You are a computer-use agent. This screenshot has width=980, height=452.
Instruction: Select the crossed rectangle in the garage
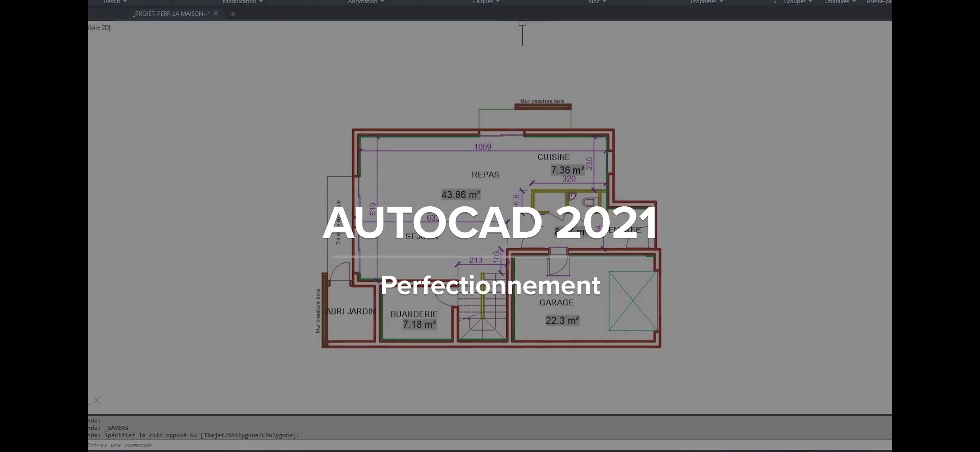pyautogui.click(x=632, y=301)
